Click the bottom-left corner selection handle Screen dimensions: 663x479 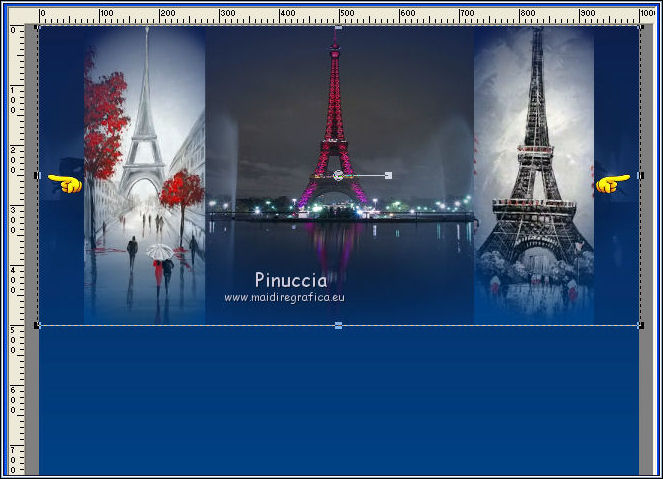(38, 325)
